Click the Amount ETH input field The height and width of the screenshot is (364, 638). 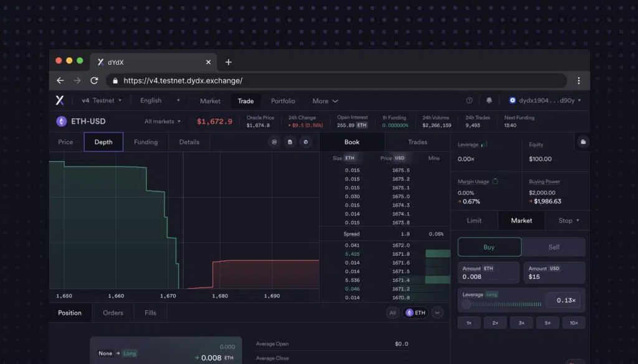click(x=488, y=273)
